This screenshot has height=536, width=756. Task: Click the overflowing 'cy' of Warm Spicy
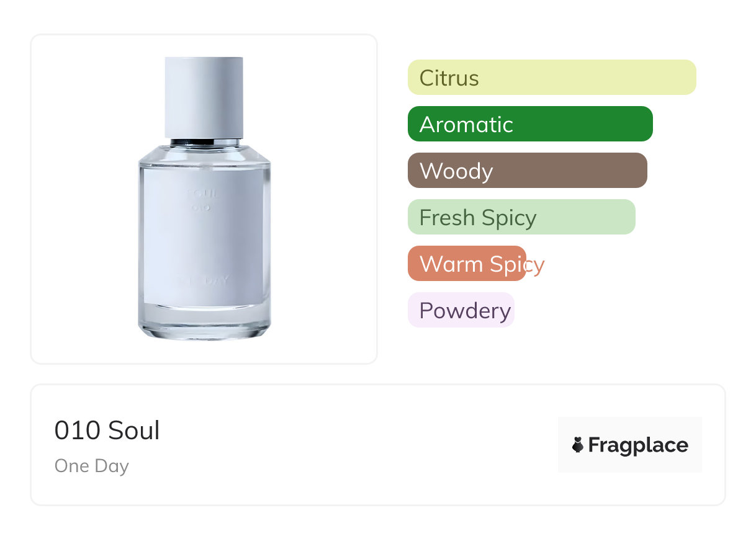pos(535,265)
